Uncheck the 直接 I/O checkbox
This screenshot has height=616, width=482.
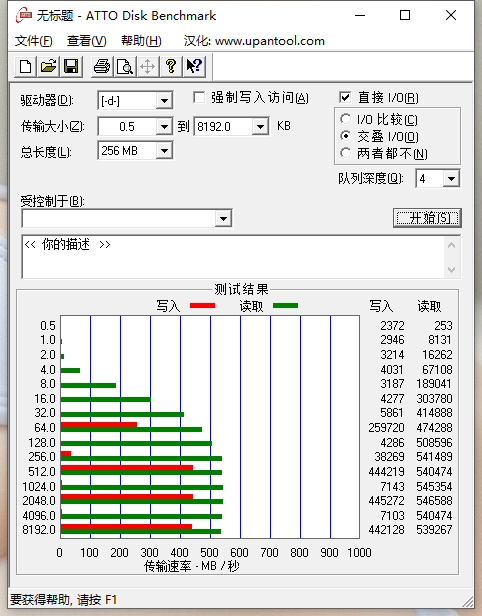pyautogui.click(x=345, y=97)
